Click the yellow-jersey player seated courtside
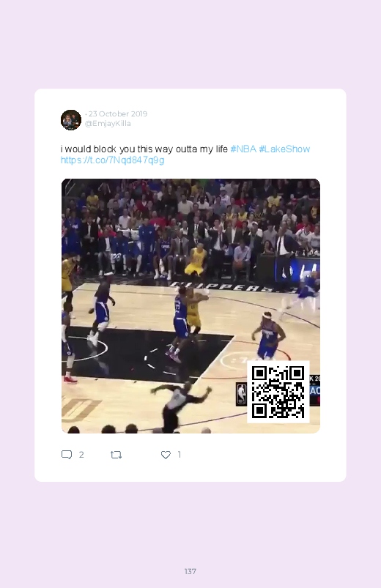 click(x=196, y=261)
